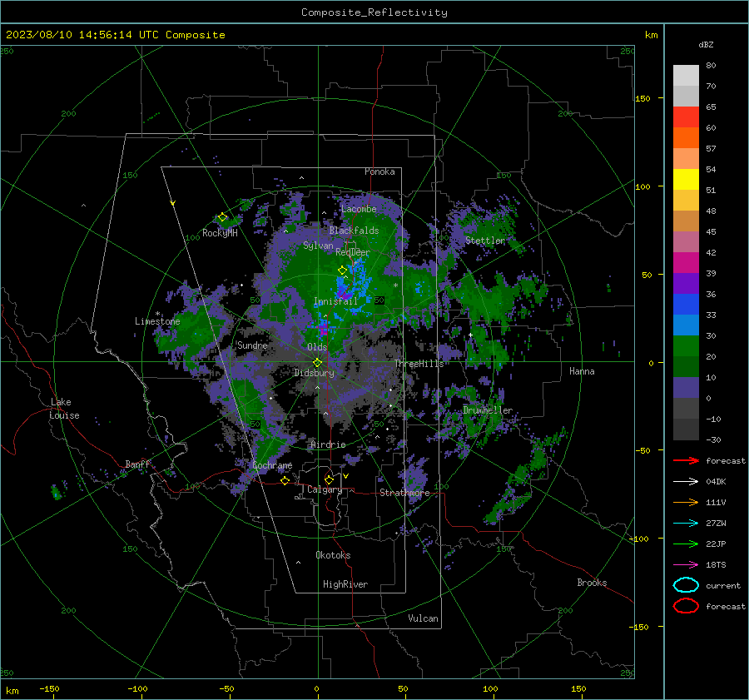Click the Strathmore city label
This screenshot has width=749, height=700.
click(404, 493)
